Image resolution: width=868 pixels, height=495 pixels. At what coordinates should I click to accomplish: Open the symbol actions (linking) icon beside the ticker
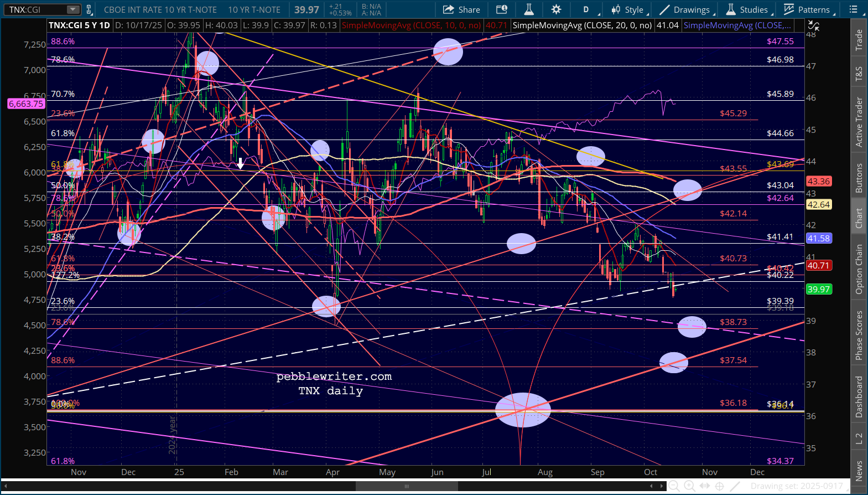coord(89,9)
